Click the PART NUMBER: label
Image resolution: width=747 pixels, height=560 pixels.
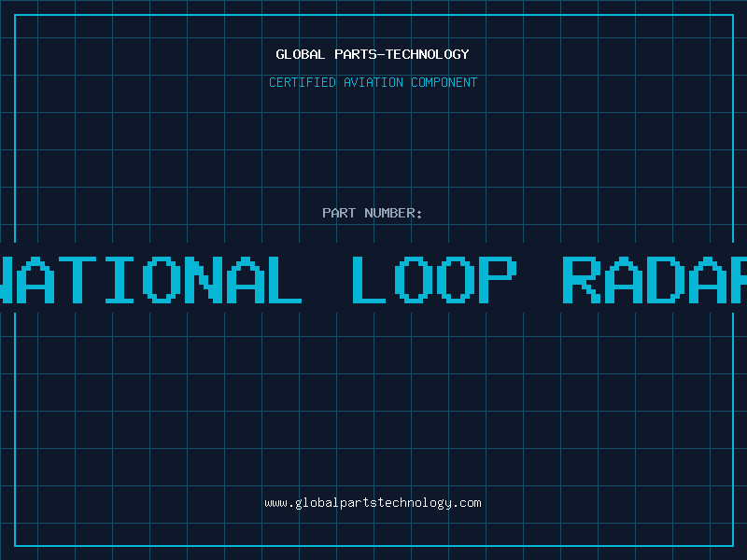coord(373,213)
